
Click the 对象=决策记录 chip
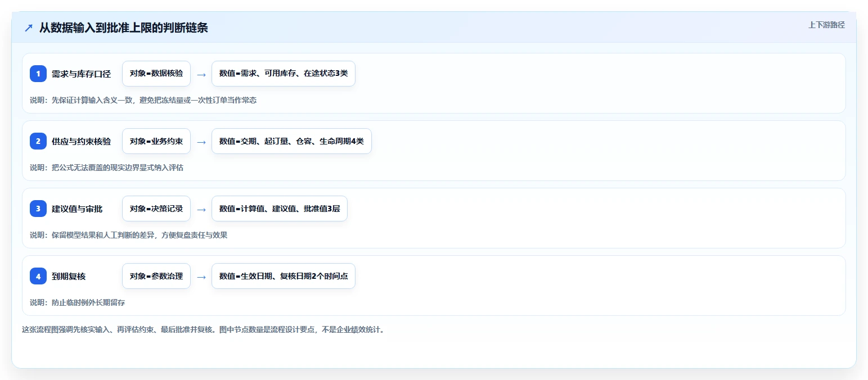click(156, 209)
